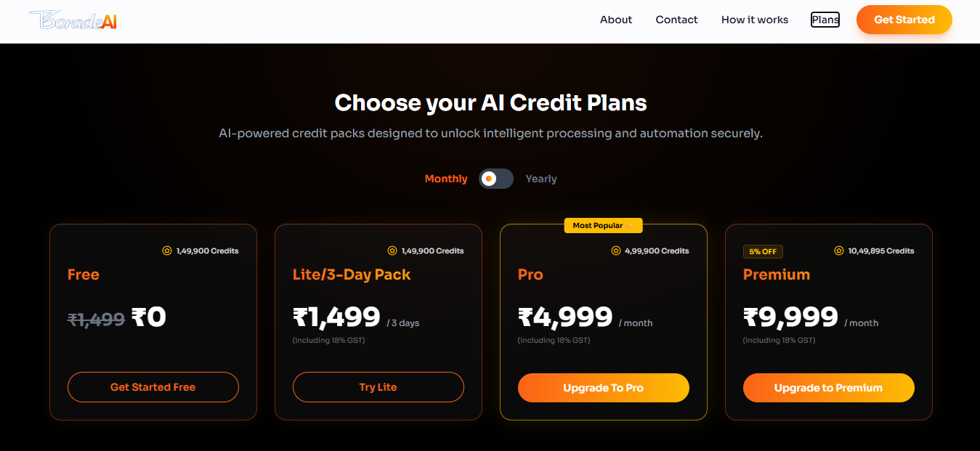Select the Monthly billing label

(x=445, y=178)
